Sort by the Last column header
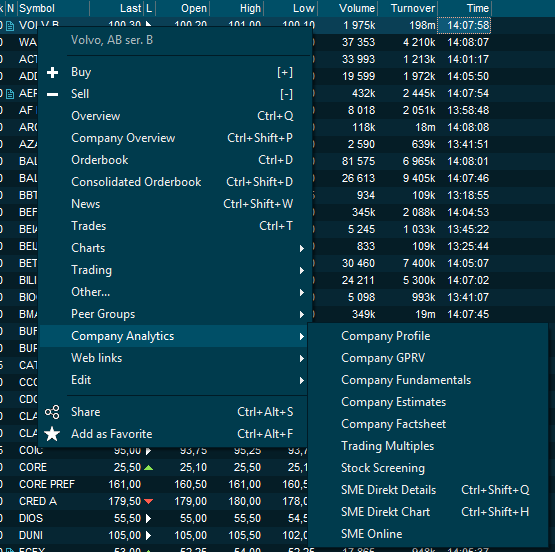 click(117, 8)
